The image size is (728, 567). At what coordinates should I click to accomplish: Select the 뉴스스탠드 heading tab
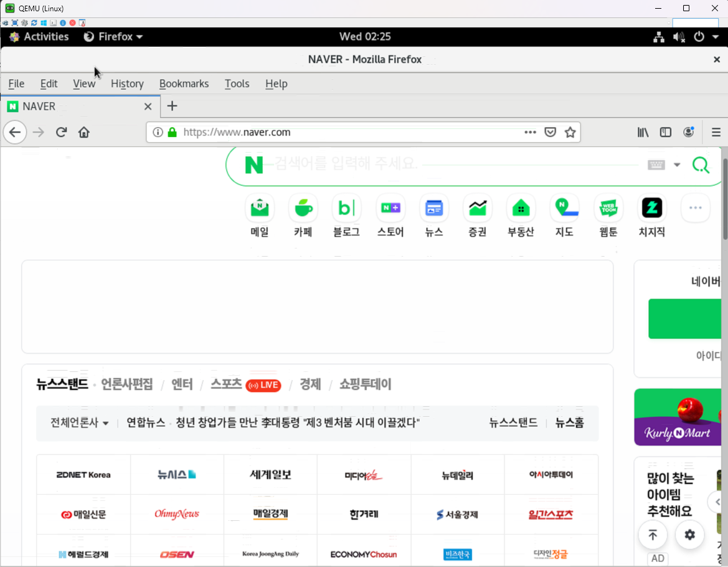(x=62, y=384)
